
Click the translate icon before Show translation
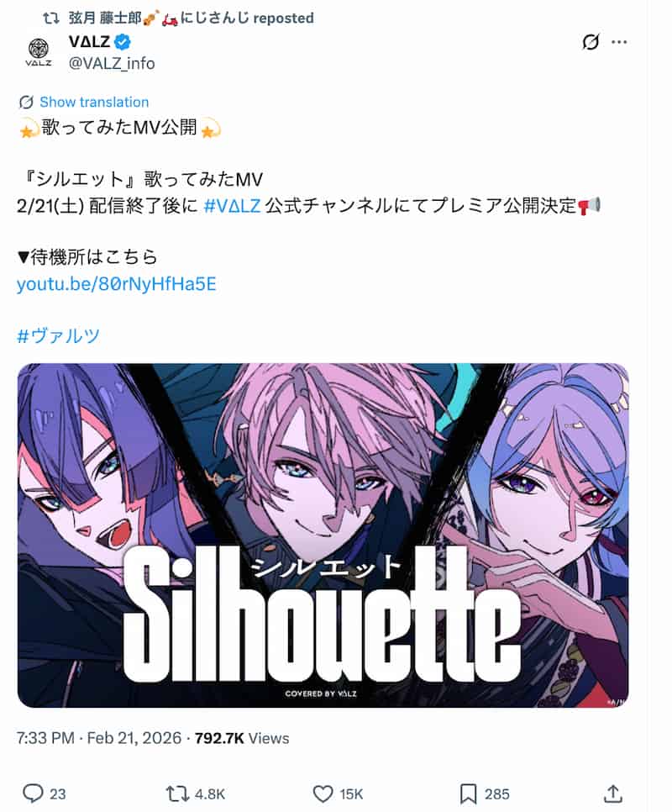pyautogui.click(x=26, y=102)
